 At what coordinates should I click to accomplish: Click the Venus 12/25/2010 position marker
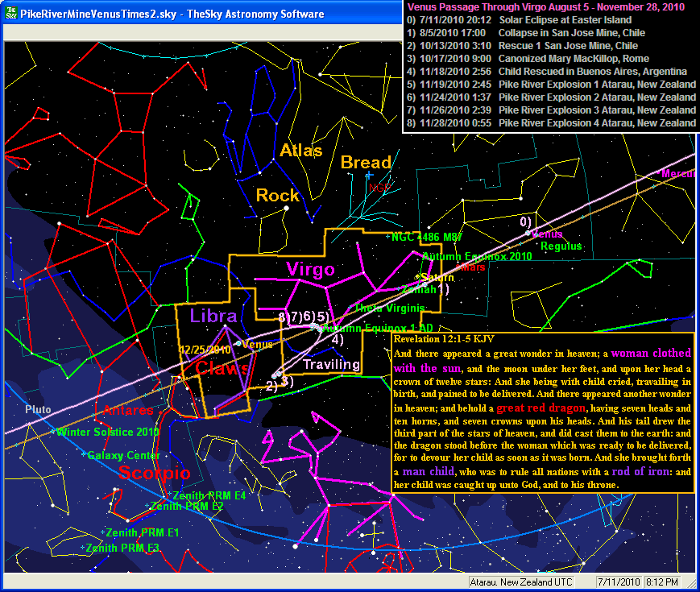tap(238, 344)
